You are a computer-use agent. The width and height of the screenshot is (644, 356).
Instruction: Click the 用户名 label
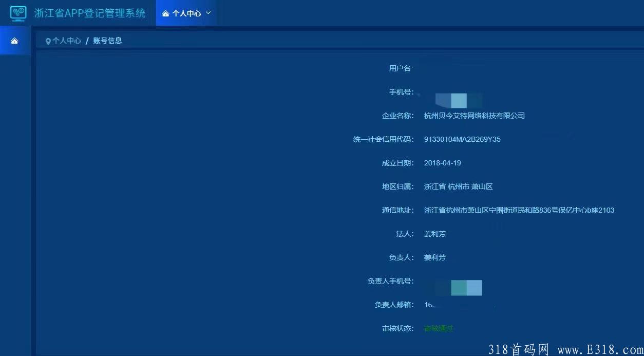click(401, 68)
